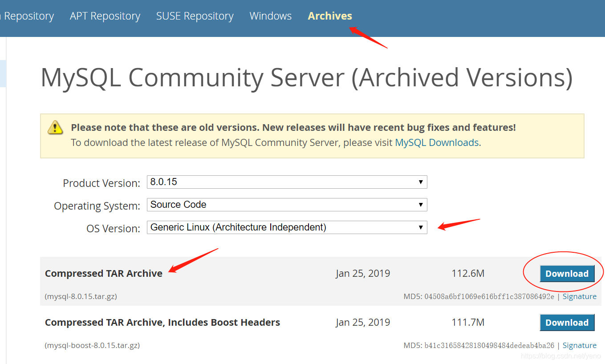This screenshot has width=605, height=364.
Task: Download mysql-boost-8.0.15.tar.gz archive
Action: [567, 323]
